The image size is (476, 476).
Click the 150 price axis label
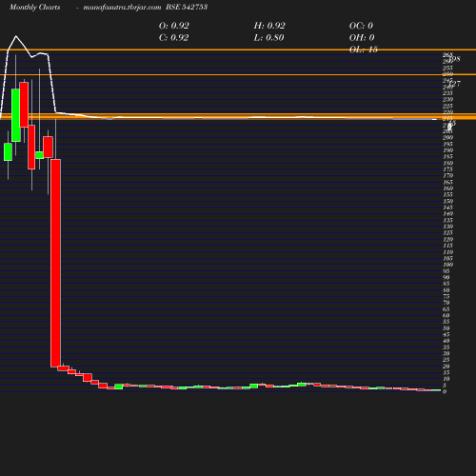click(x=447, y=201)
